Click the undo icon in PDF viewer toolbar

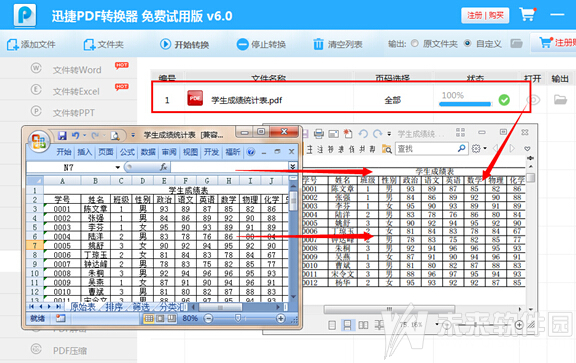(363, 134)
